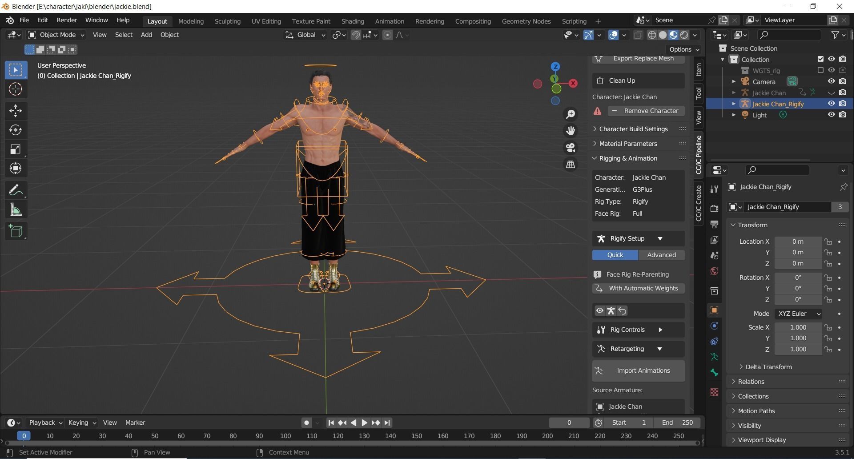868x459 pixels.
Task: Select the Scale tool
Action: 16,149
